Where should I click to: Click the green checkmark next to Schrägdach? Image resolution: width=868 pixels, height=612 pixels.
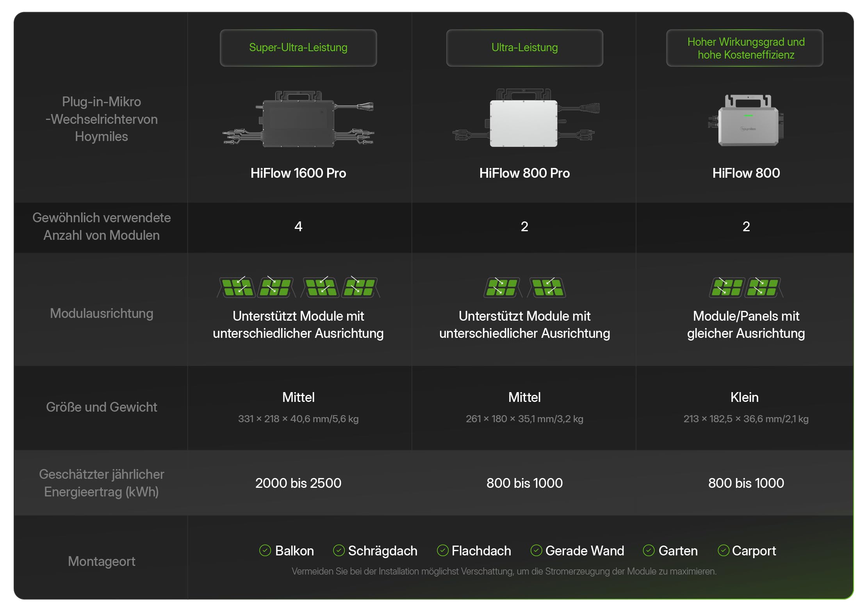(x=339, y=550)
